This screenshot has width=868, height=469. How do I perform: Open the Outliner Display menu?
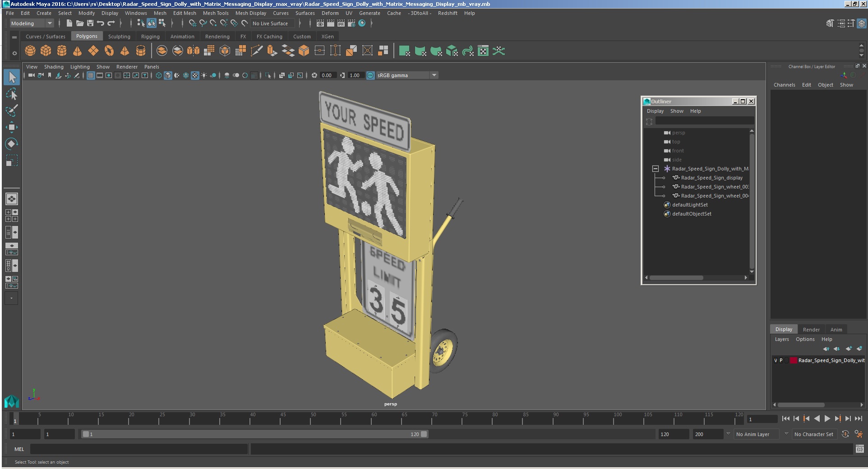[x=655, y=111]
